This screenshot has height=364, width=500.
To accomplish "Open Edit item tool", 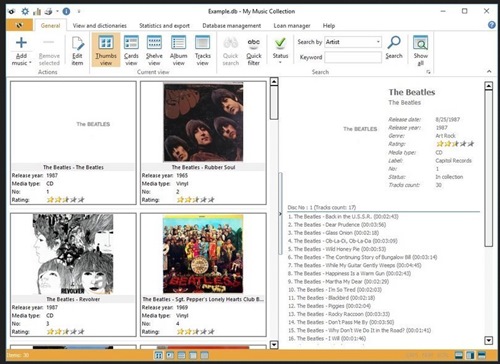I will click(x=77, y=50).
